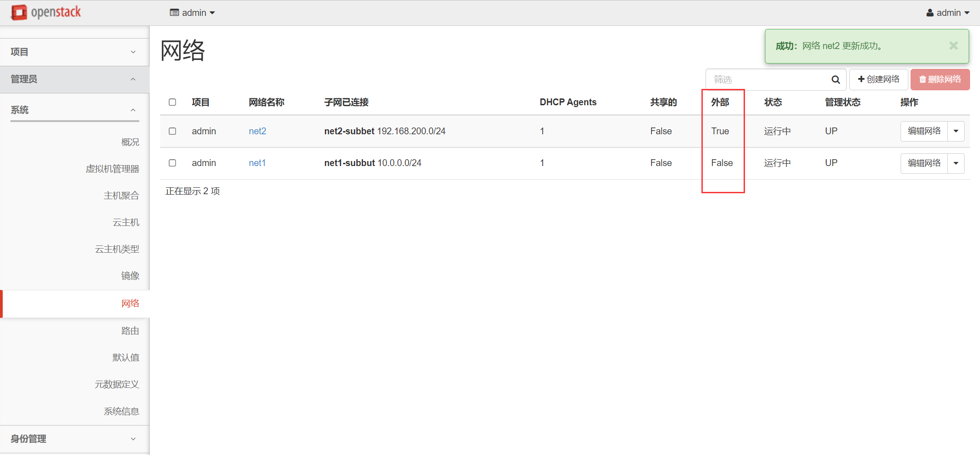This screenshot has height=455, width=980.
Task: Click the 管理状态 column header
Action: click(x=843, y=102)
